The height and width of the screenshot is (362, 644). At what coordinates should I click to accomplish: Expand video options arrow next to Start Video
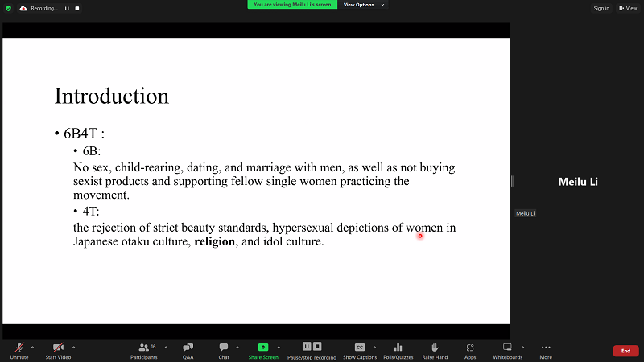click(x=72, y=348)
